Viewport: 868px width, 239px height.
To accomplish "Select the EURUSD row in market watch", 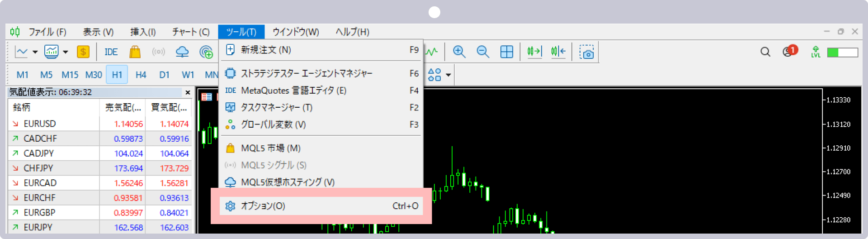I will coord(40,124).
